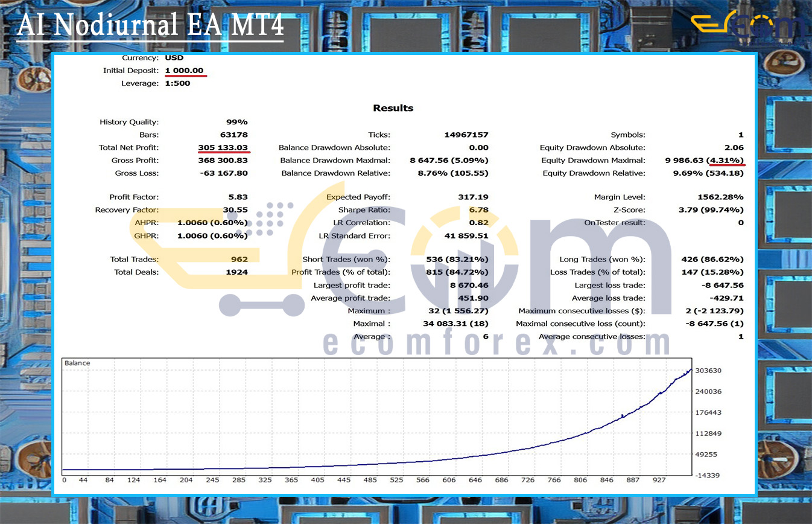Click the Z-Score value 3.79 (99.74%)

tap(711, 210)
